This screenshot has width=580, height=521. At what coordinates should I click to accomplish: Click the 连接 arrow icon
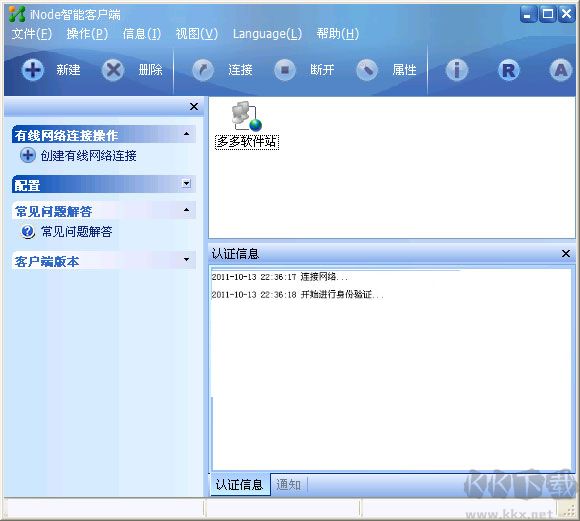(x=203, y=70)
